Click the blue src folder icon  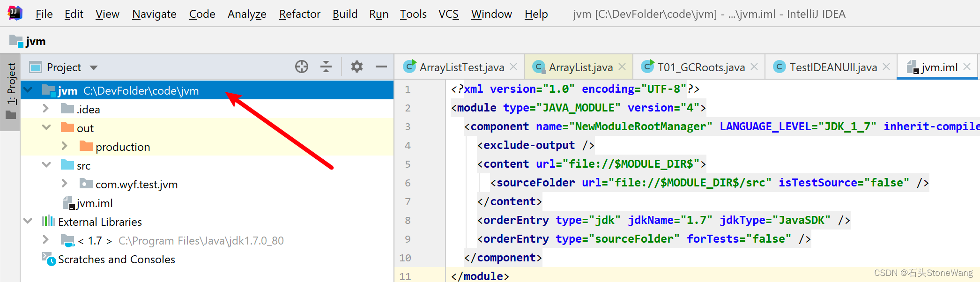(x=67, y=165)
